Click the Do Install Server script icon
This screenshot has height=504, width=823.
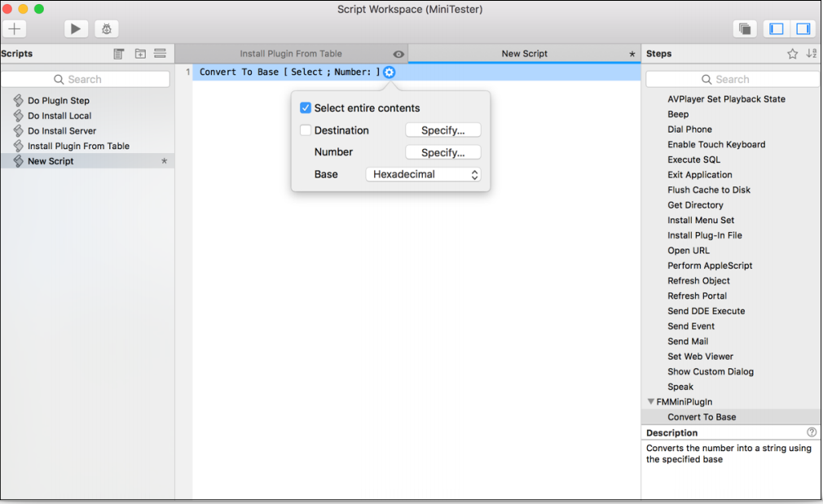coord(19,130)
